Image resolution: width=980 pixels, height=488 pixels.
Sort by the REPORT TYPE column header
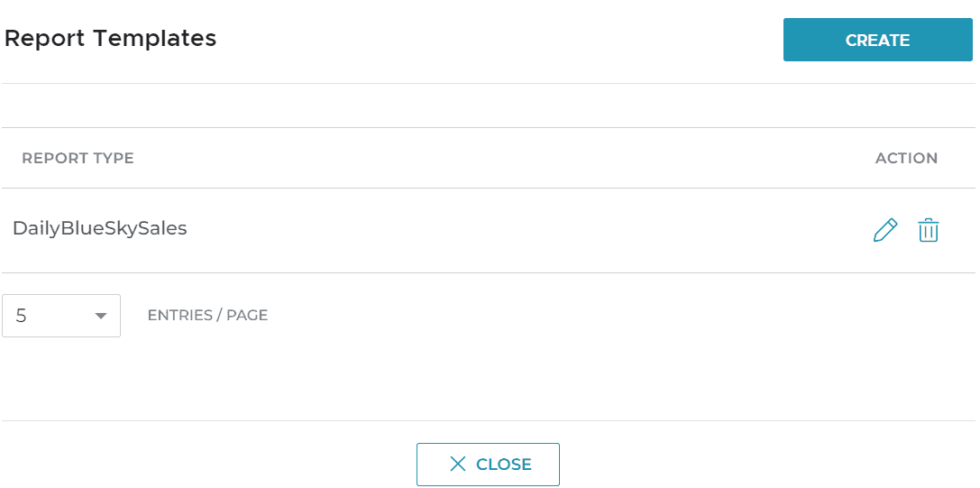[78, 158]
